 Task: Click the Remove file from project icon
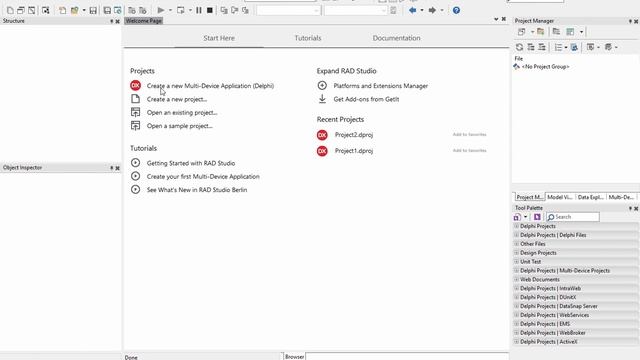(x=142, y=10)
